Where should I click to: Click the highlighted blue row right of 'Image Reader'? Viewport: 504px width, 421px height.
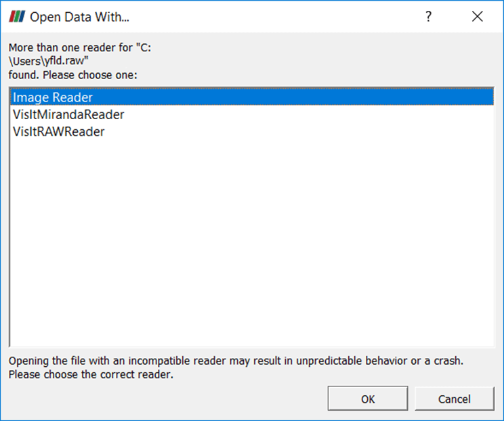[x=293, y=97]
